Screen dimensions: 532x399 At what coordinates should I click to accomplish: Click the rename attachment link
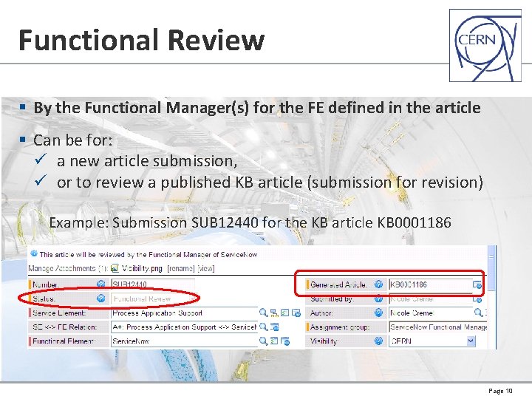click(181, 268)
